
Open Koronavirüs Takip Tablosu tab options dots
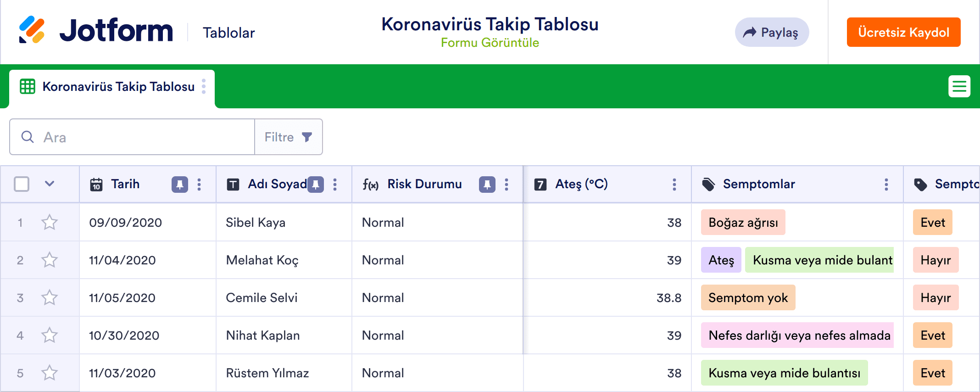[204, 86]
